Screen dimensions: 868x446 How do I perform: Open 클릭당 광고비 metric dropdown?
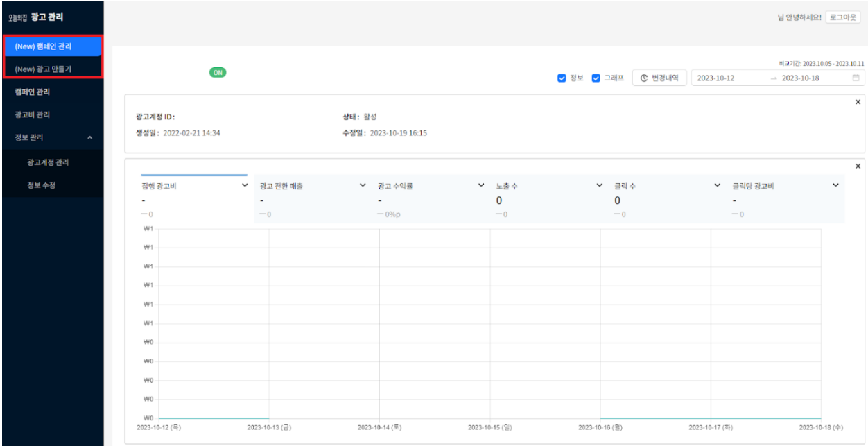pos(835,186)
